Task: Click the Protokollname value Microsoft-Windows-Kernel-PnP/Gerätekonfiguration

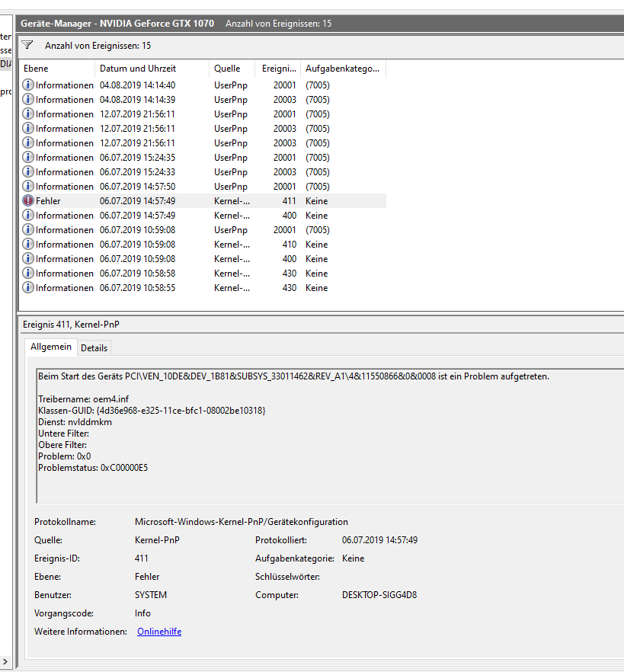Action: click(x=242, y=522)
